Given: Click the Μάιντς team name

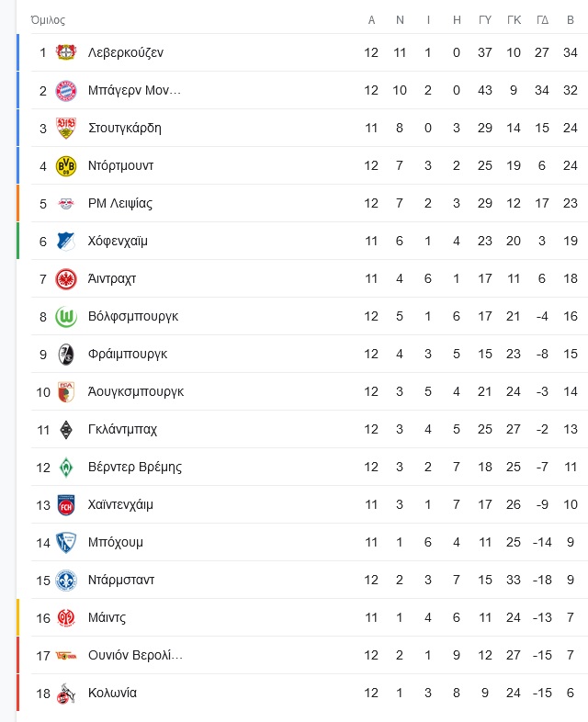Looking at the screenshot, I should [107, 618].
